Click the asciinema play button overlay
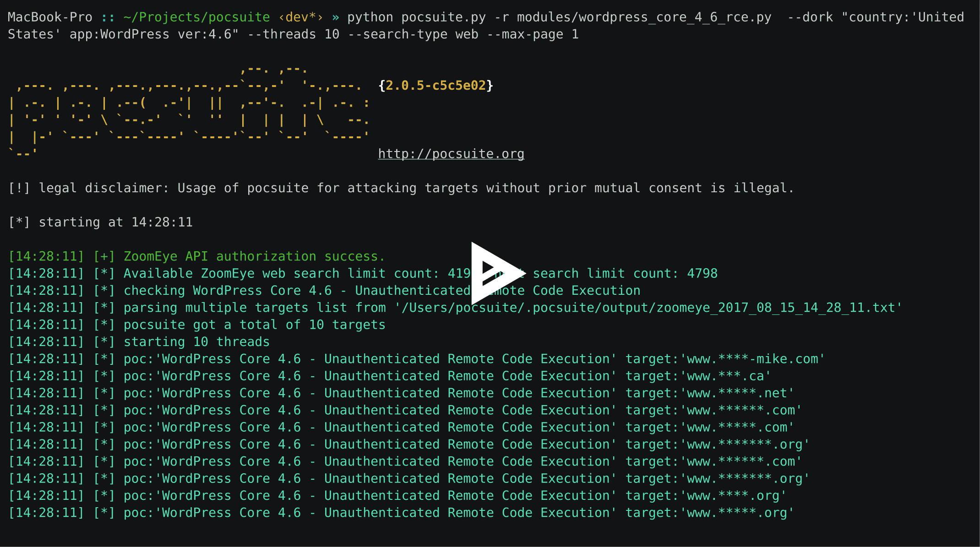Viewport: 980px width, 547px height. coord(498,273)
